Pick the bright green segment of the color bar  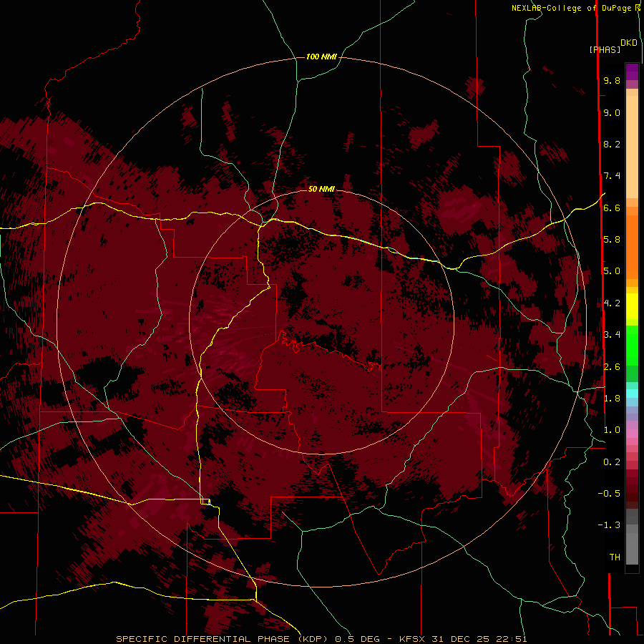coord(632,345)
